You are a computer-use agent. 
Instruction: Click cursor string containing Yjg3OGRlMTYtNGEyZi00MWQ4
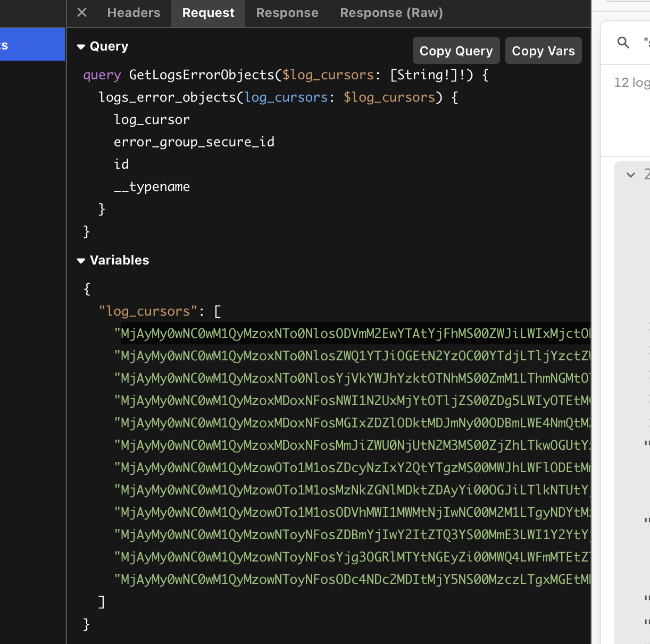353,557
